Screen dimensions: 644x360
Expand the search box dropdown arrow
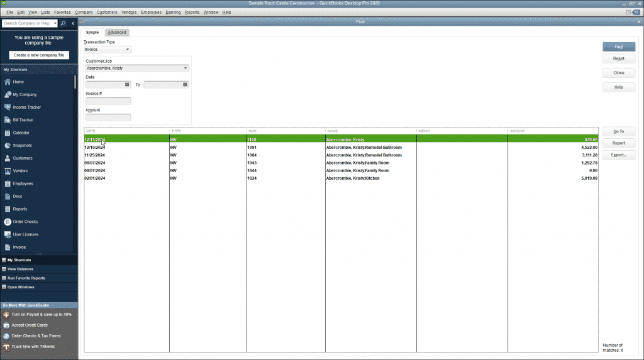(x=55, y=23)
